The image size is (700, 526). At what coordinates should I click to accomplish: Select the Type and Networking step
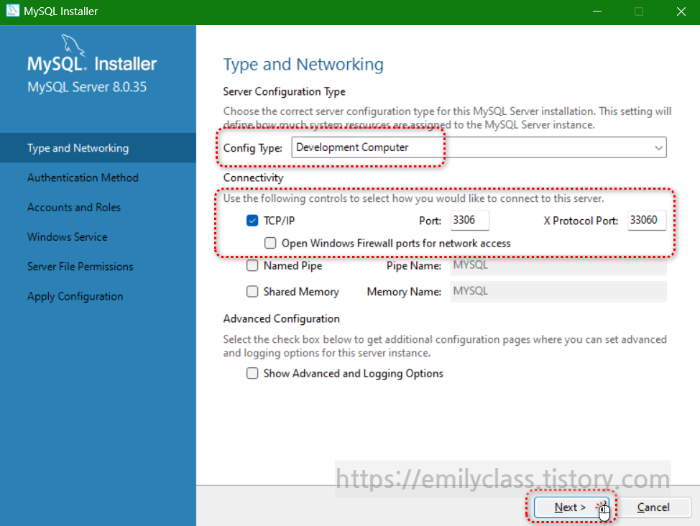point(98,148)
